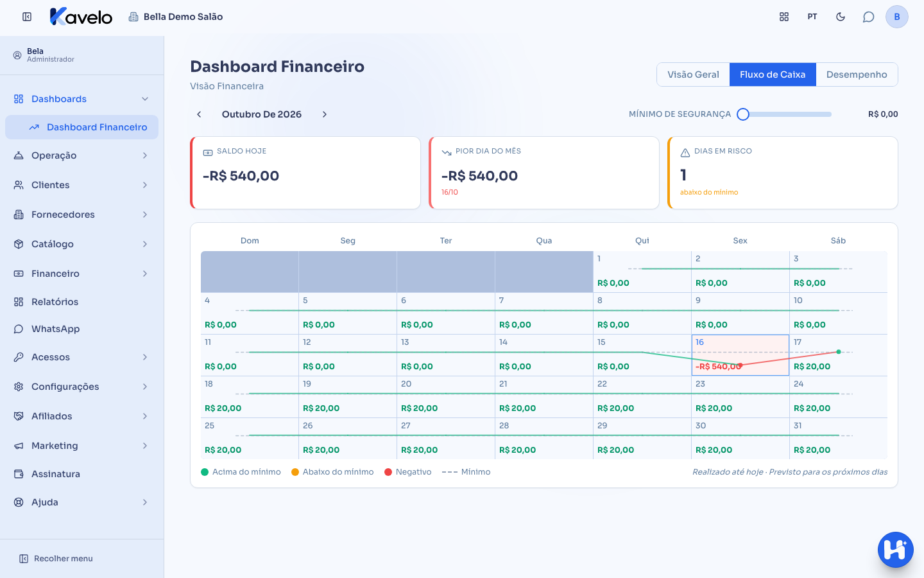Screen dimensions: 924x578
Task: Expand the Marketing menu
Action: pos(81,446)
